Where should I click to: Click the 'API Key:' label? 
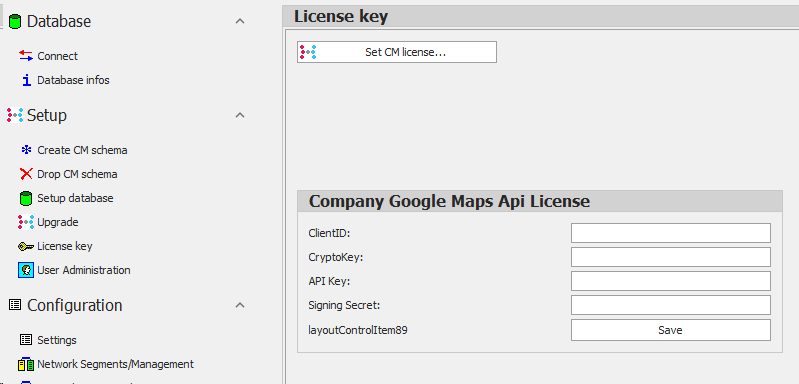[x=329, y=281]
